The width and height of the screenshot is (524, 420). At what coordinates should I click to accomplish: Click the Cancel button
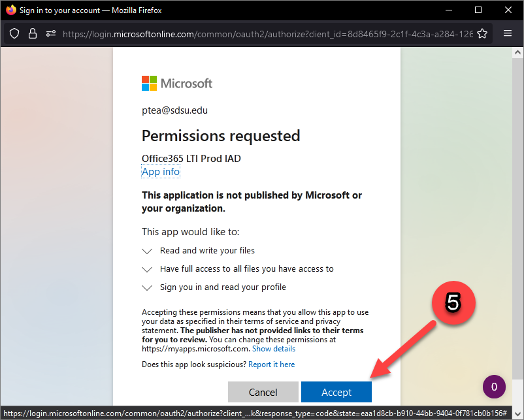[263, 392]
